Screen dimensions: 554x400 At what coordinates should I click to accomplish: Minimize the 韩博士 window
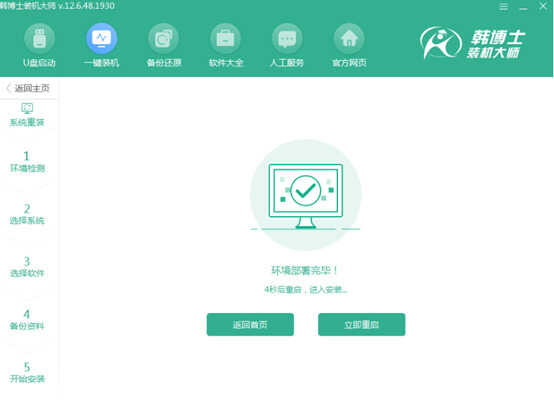click(x=523, y=7)
